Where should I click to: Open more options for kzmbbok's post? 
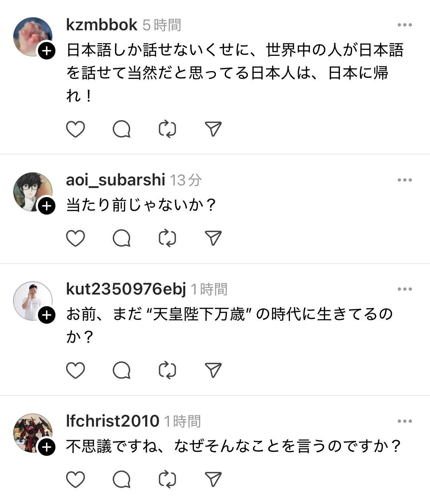(x=404, y=25)
